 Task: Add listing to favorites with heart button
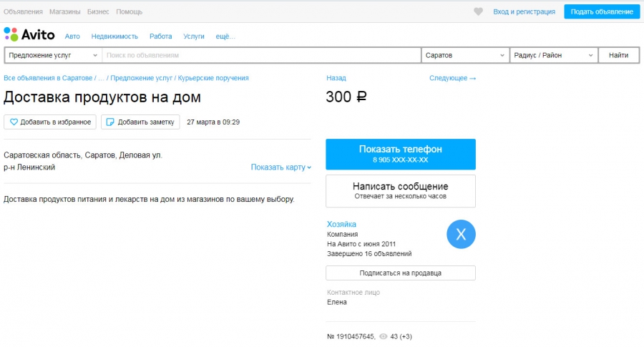[x=50, y=122]
